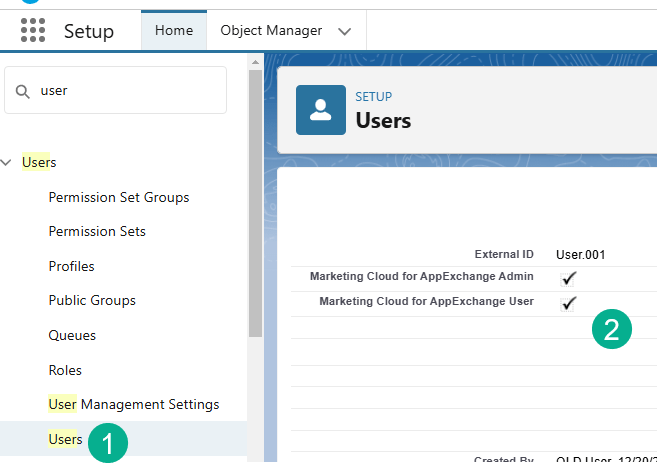
Task: Go to Permission Sets
Action: pyautogui.click(x=97, y=231)
